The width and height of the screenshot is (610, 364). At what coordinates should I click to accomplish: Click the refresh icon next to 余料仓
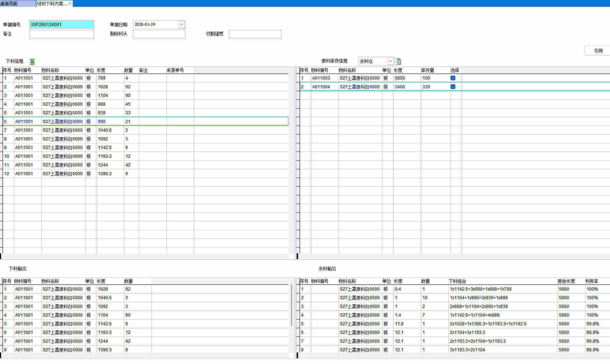click(x=398, y=61)
